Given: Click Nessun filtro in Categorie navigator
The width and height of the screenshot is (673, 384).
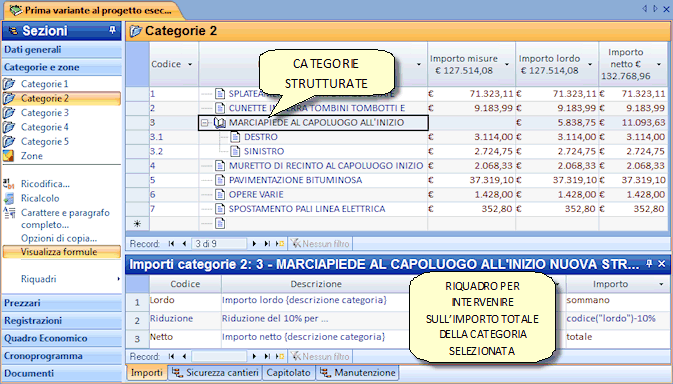Looking at the screenshot, I should [x=320, y=244].
